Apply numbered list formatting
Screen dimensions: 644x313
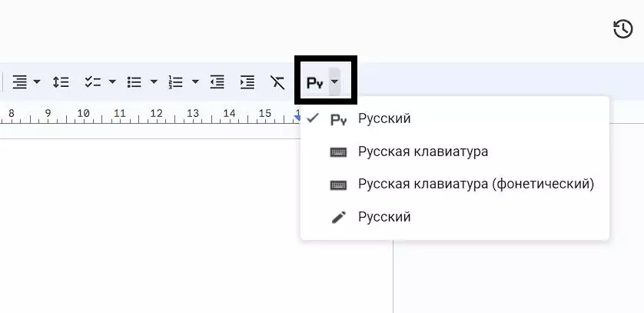click(x=176, y=82)
